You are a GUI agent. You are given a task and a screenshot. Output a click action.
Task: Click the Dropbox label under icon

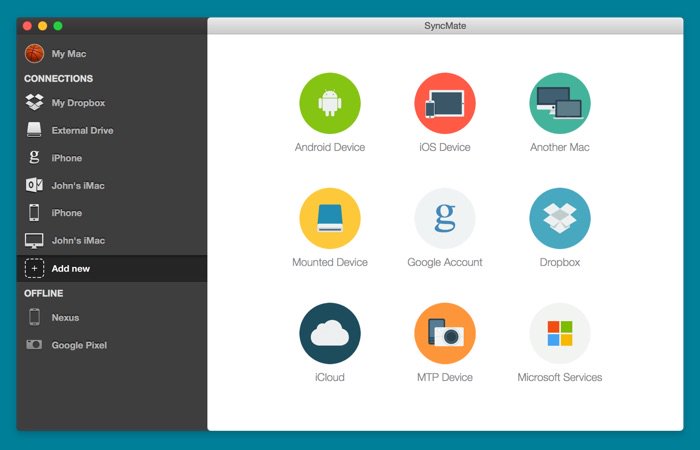point(560,262)
